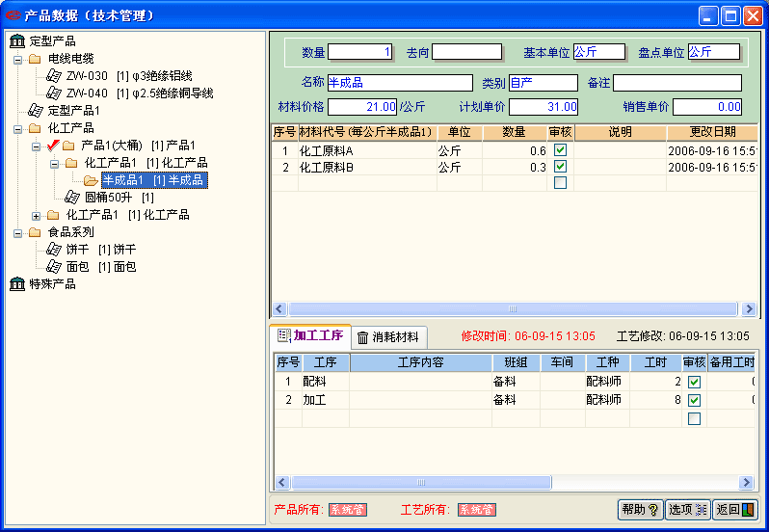Click the 选项 options button

688,510
